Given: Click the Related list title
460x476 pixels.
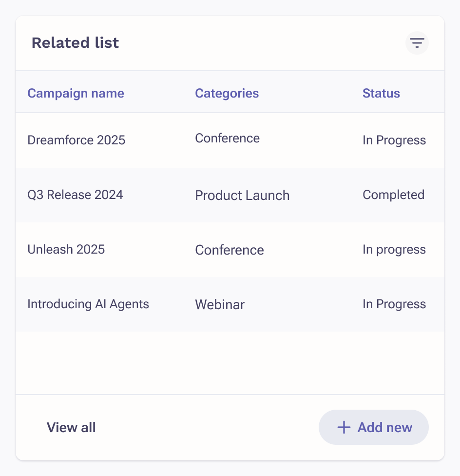Looking at the screenshot, I should click(x=75, y=42).
